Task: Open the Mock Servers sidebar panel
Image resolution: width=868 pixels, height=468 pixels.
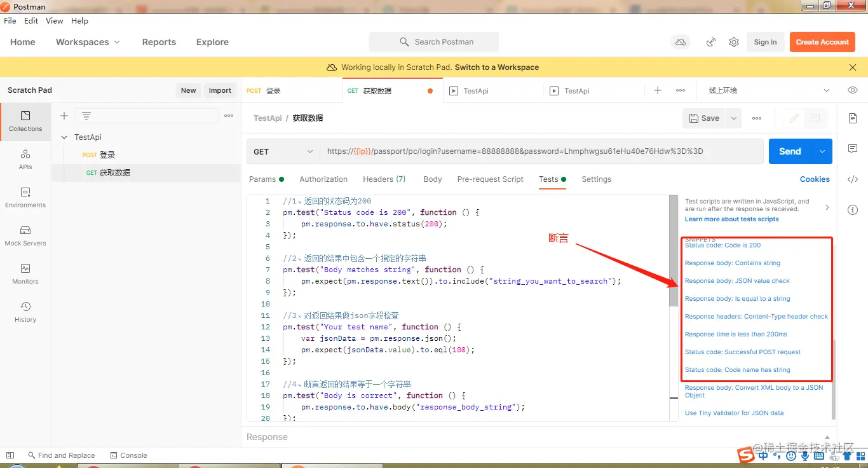Action: click(x=25, y=236)
